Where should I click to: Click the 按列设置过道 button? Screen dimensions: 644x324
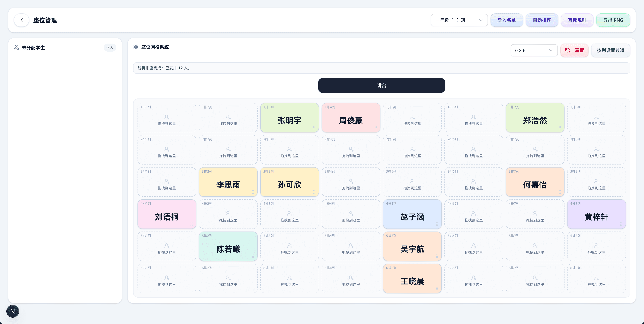610,50
